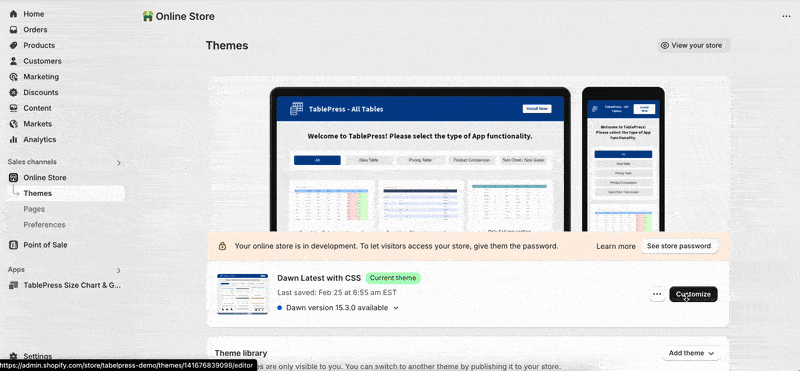Expand the Sales channels section chevron
Image resolution: width=800 pixels, height=371 pixels.
(x=119, y=163)
